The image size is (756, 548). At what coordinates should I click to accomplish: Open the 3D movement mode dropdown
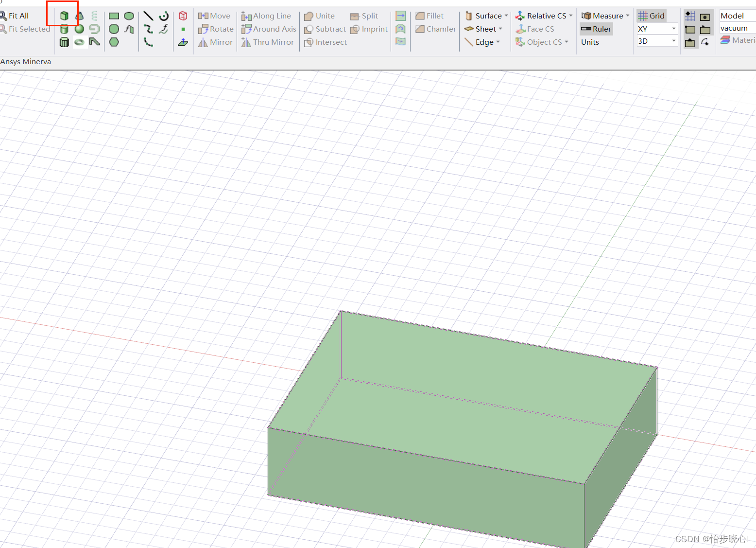pos(657,41)
